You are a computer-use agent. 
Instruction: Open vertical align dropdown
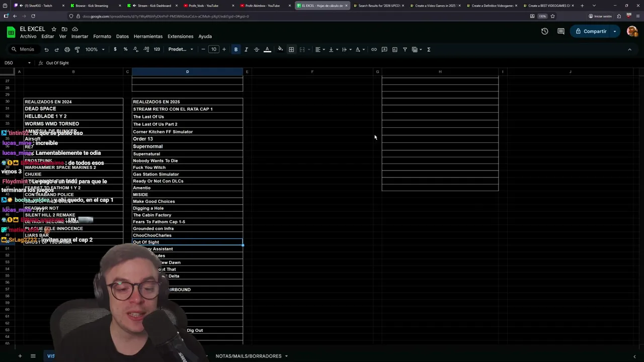coord(333,49)
